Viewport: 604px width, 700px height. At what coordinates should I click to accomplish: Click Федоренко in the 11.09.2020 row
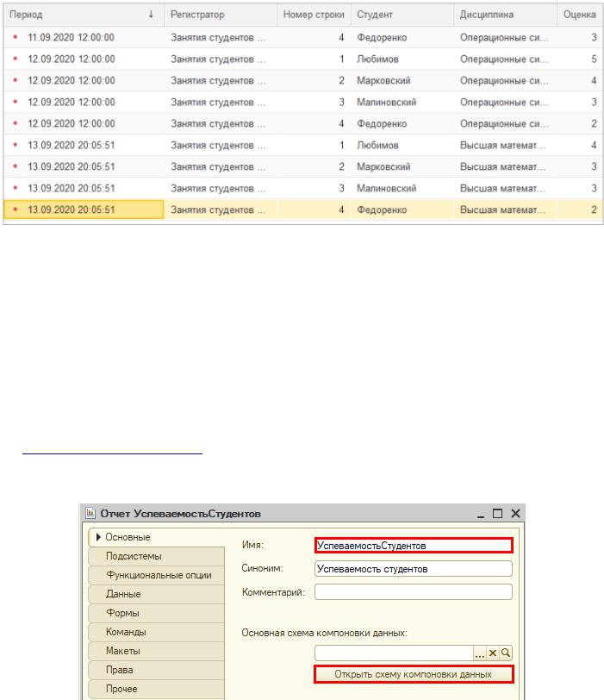tap(382, 38)
